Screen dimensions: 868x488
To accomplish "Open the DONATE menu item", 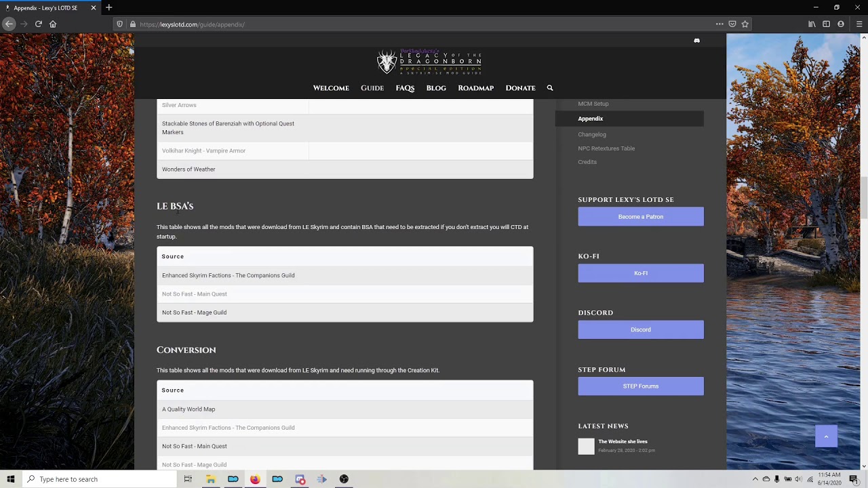I will pos(520,88).
